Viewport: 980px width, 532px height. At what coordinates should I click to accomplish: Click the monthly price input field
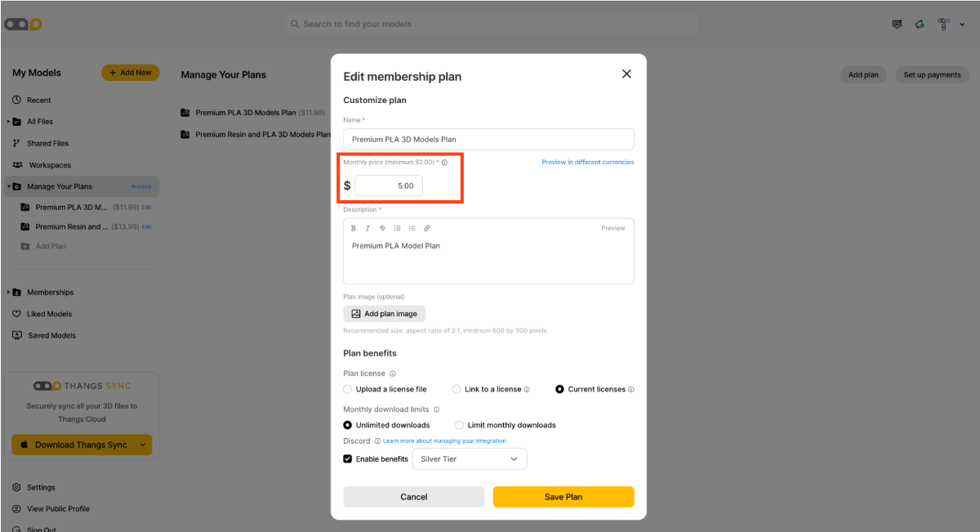pyautogui.click(x=389, y=186)
